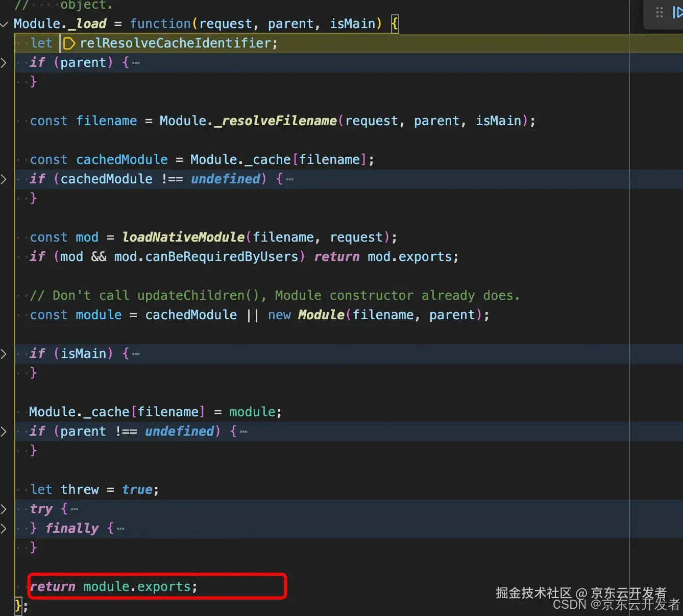Click 'let threw = true' line
This screenshot has height=616, width=683.
pyautogui.click(x=94, y=490)
